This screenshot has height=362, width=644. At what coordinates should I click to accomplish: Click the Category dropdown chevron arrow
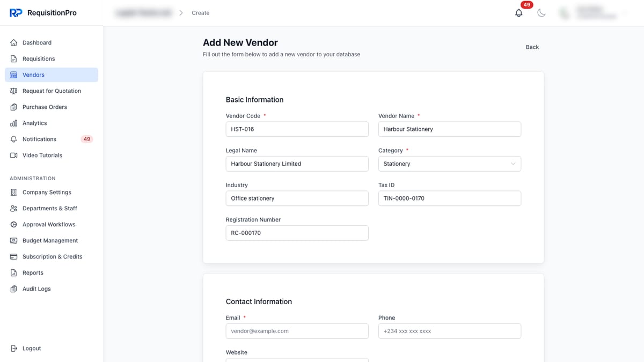[x=513, y=164]
